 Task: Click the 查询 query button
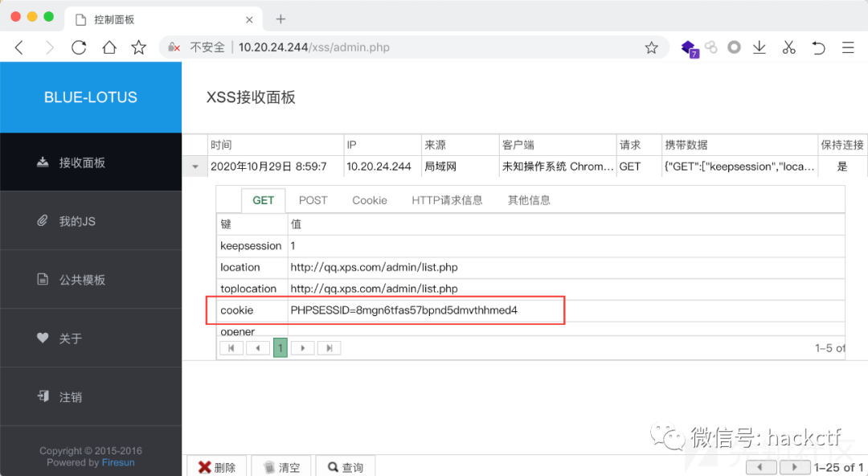pos(346,466)
